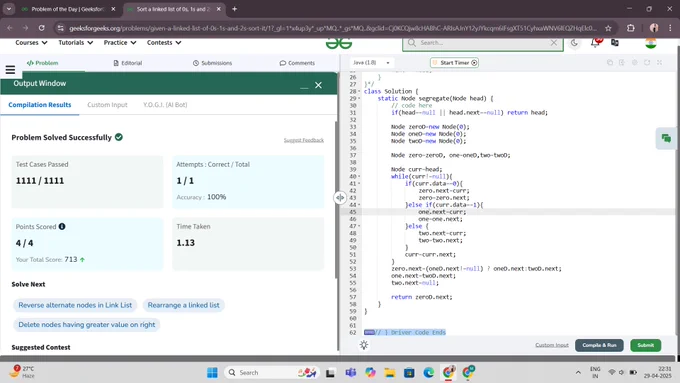Open Reverse alternate nodes in Link List

point(75,305)
